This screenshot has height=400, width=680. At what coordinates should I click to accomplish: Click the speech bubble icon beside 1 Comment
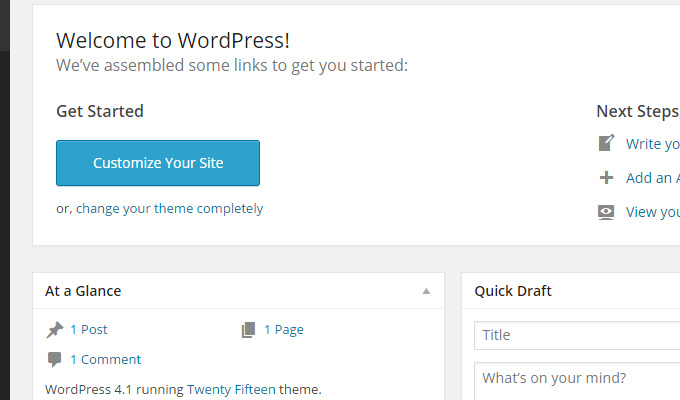[55, 360]
